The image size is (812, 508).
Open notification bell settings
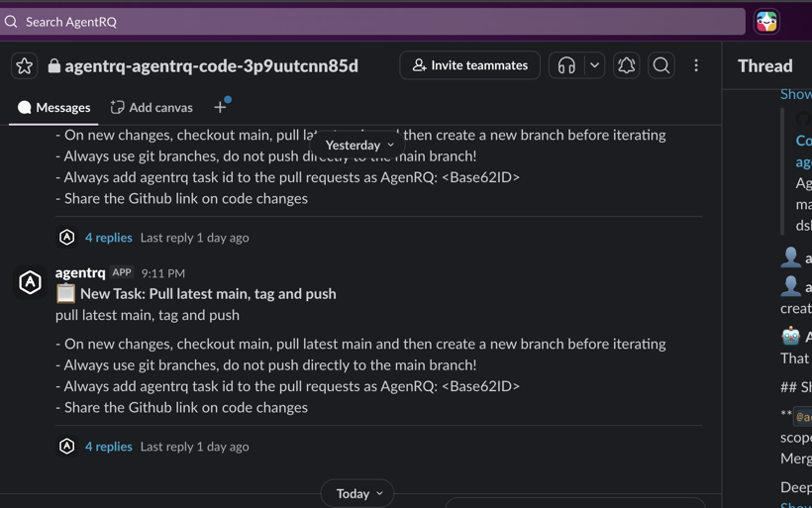(x=626, y=65)
